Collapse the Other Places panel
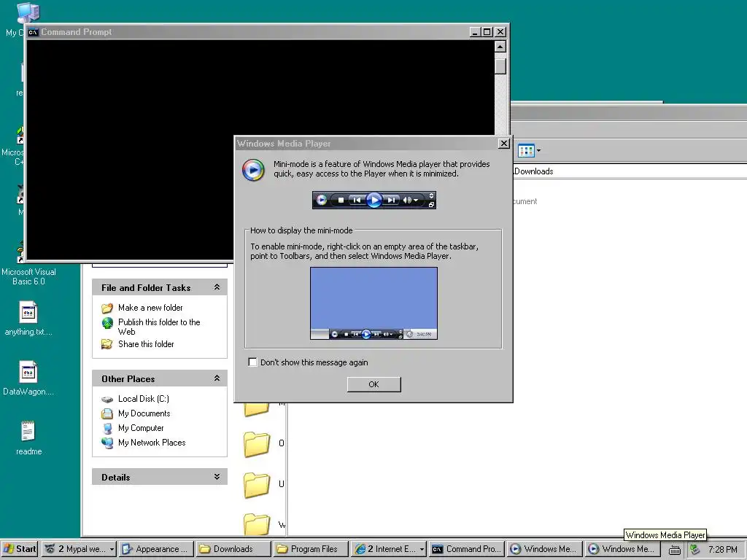Screen dimensions: 747x560 click(x=217, y=378)
